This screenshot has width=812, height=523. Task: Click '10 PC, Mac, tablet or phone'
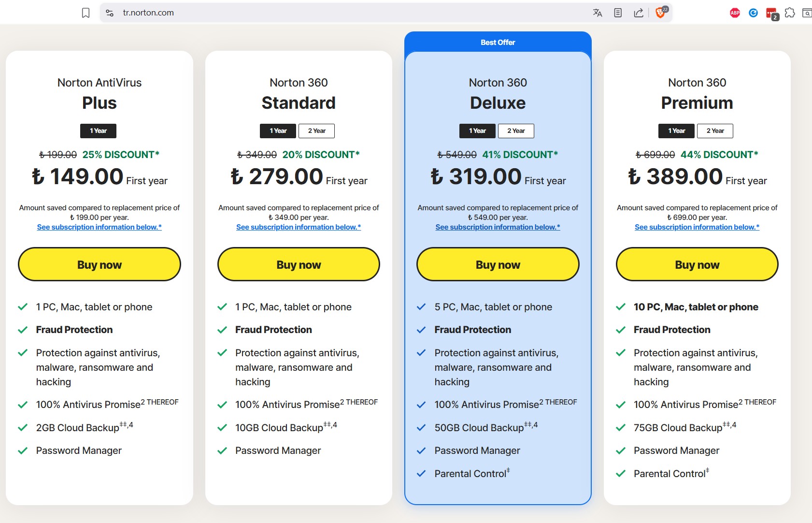696,307
